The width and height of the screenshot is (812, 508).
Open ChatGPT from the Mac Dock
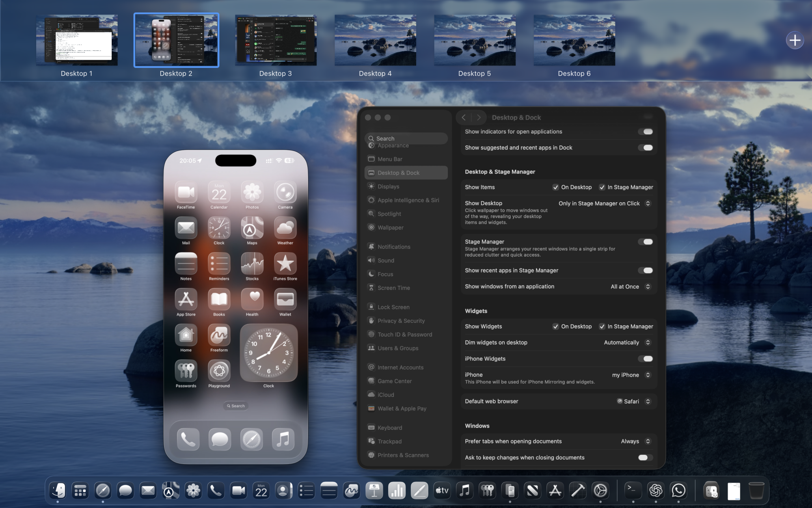(x=656, y=491)
